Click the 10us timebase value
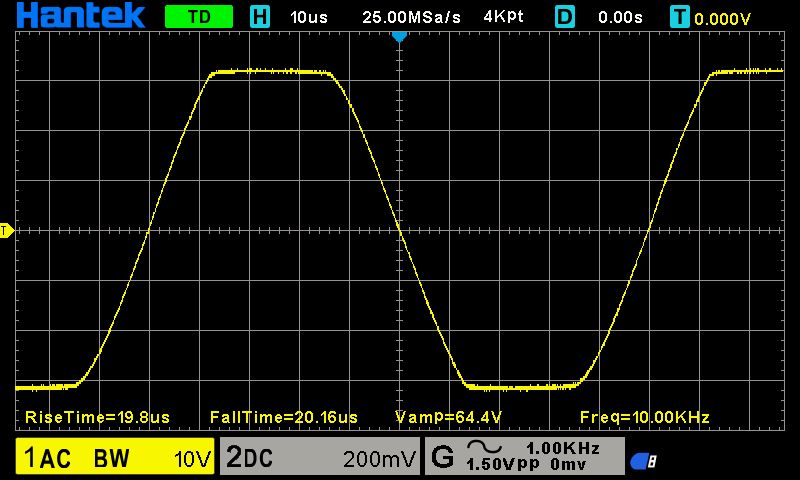 (309, 17)
